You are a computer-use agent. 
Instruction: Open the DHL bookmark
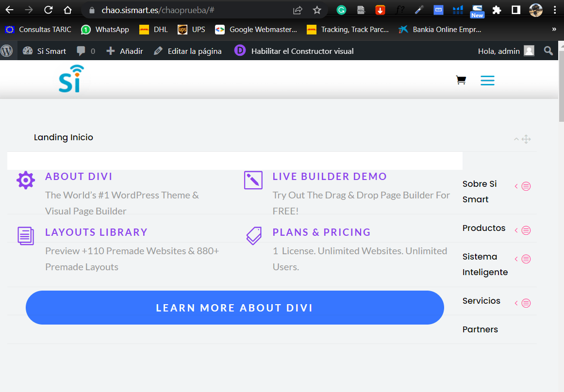click(153, 30)
